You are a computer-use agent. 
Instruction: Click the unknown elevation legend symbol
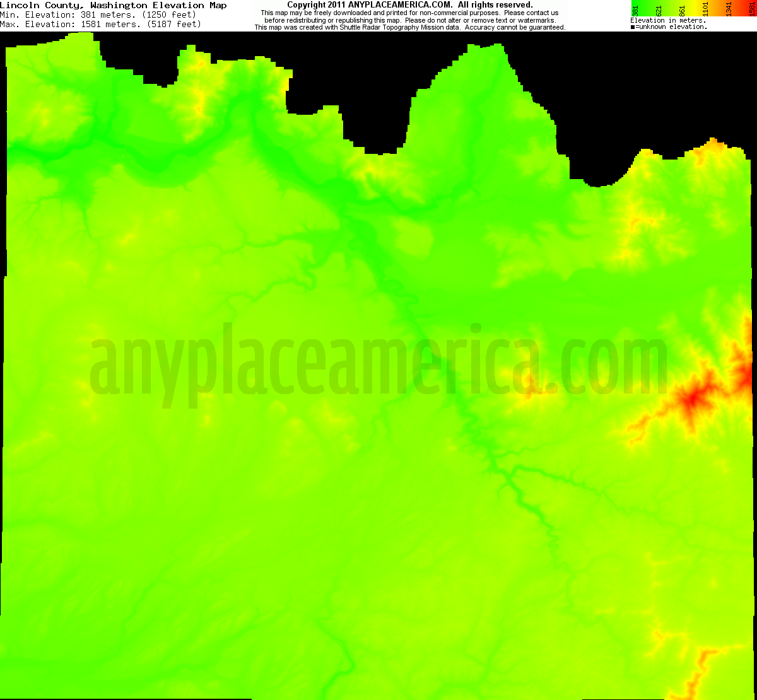tap(633, 26)
